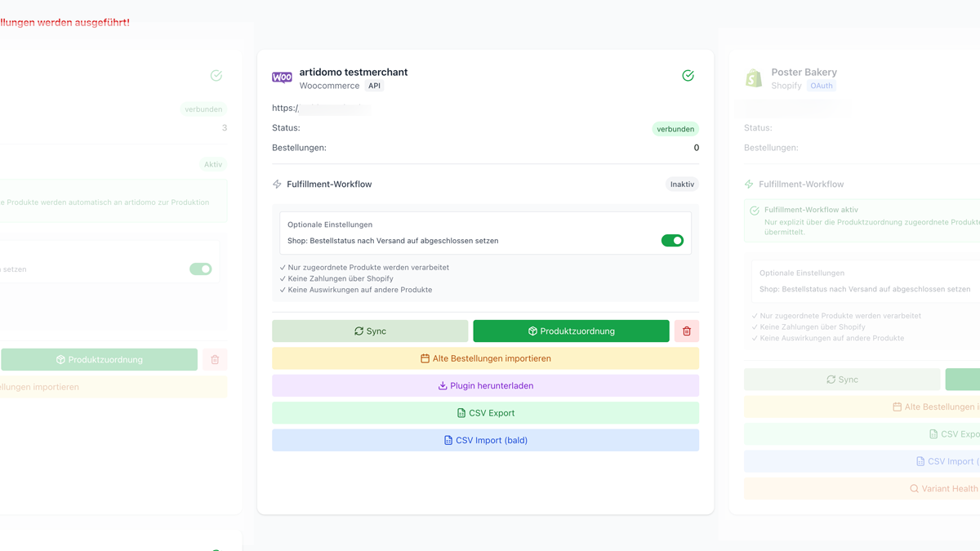Click the https shop URL on artidomo card
The image size is (980, 551).
click(320, 108)
